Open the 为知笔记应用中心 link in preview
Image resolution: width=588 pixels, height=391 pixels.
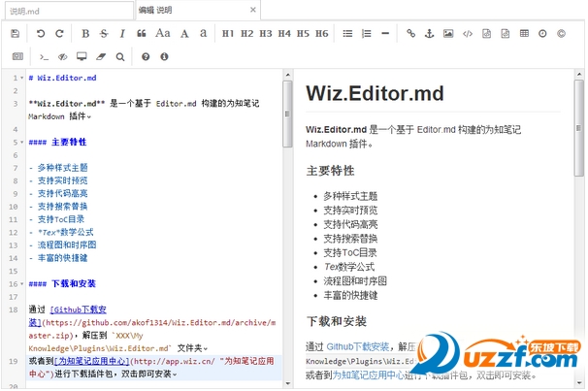(x=369, y=375)
